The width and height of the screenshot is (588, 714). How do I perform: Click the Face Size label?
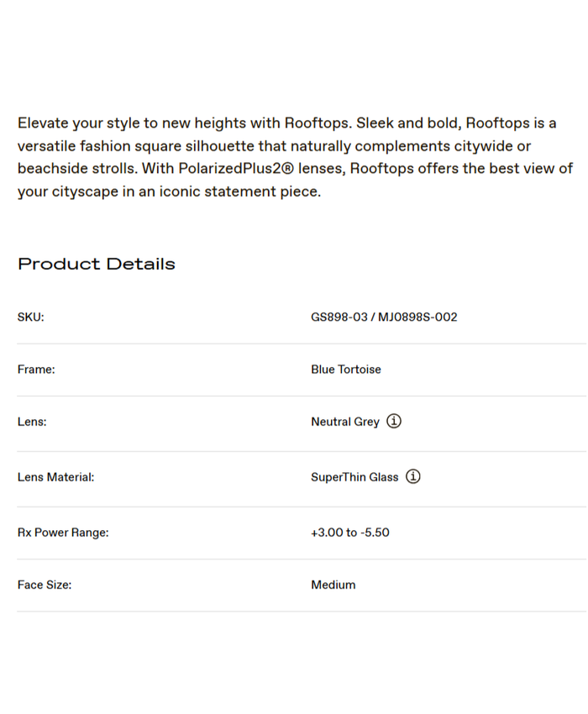click(x=45, y=585)
